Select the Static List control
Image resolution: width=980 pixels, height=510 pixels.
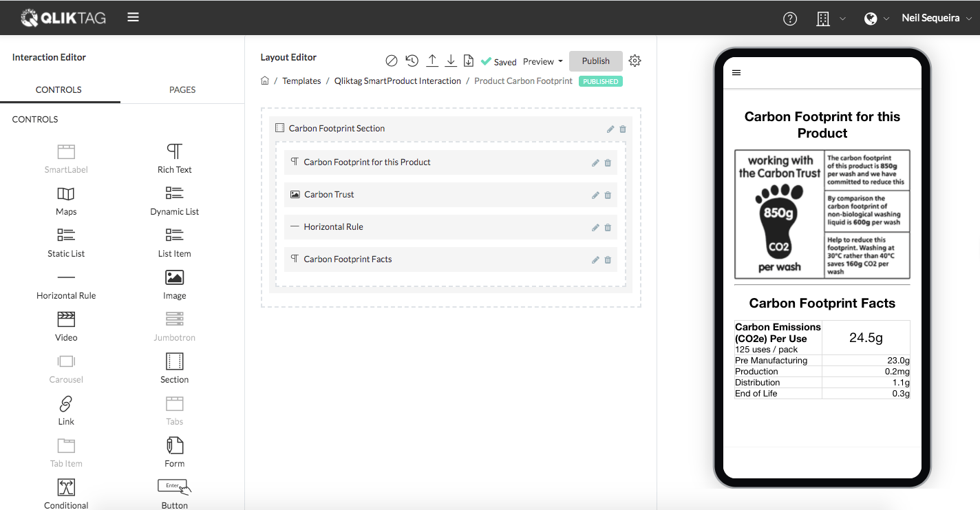66,242
